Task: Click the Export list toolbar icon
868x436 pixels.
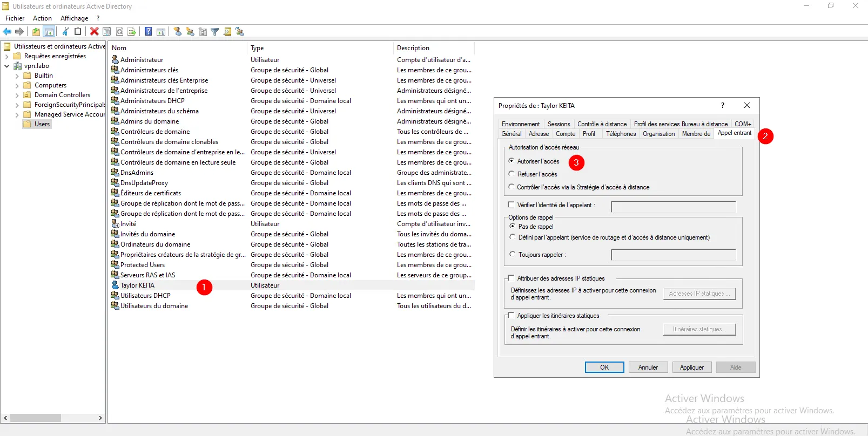Action: 132,32
